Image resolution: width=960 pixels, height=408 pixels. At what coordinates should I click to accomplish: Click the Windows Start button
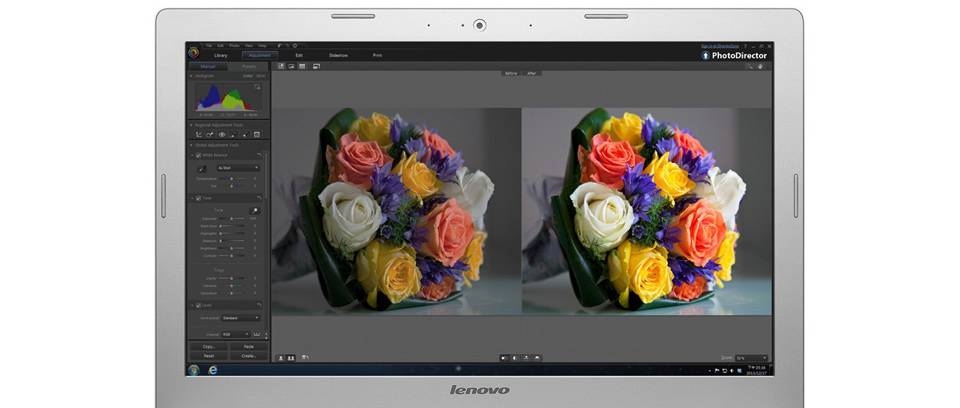[194, 370]
